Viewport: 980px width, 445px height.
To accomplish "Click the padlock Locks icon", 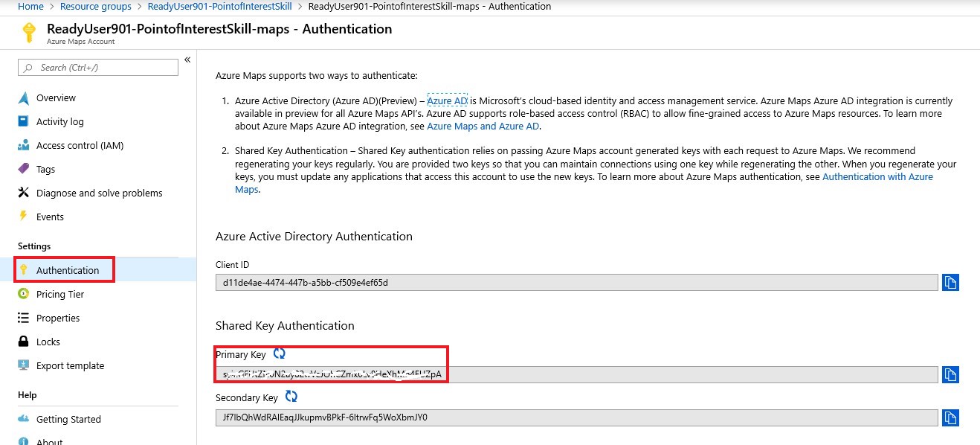I will (24, 342).
